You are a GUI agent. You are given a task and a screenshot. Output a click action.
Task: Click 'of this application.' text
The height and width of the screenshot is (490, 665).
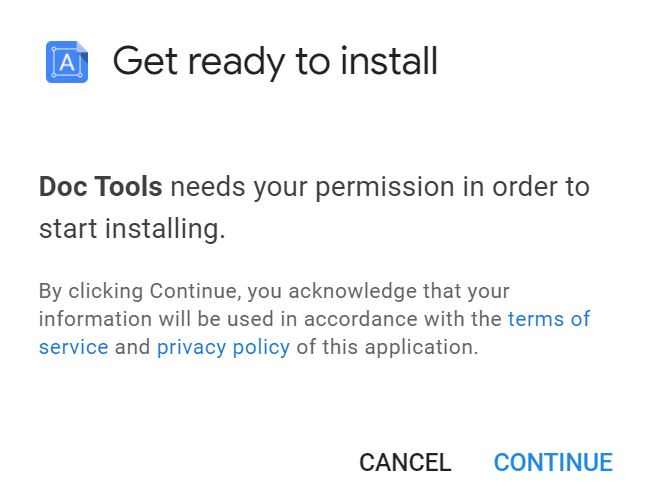tap(387, 347)
